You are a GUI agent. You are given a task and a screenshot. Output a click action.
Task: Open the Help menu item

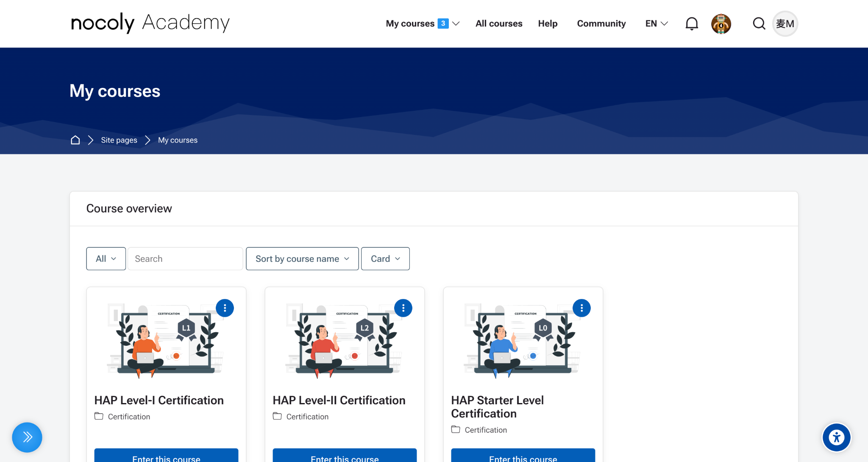(548, 24)
